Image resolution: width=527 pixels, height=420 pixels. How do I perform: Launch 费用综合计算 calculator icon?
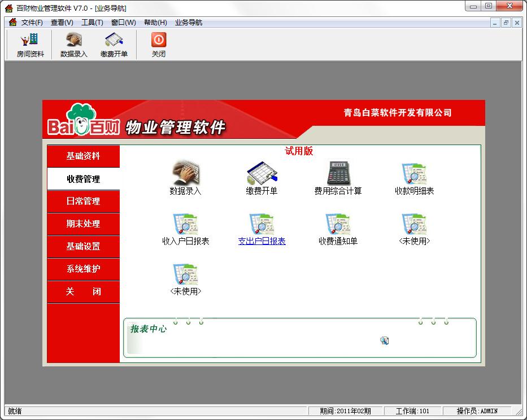pos(338,173)
